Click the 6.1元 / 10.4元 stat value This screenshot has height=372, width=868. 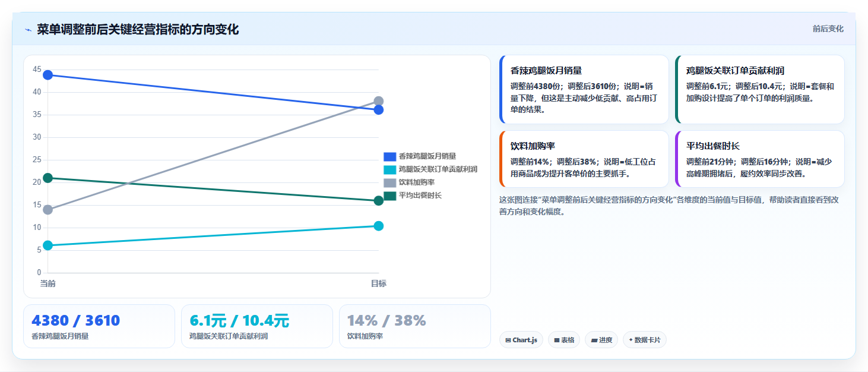239,321
